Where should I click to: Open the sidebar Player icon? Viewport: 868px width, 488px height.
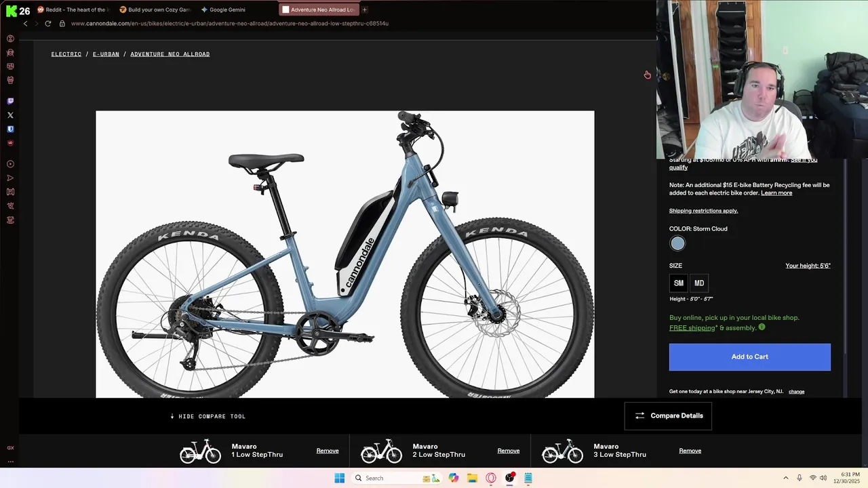click(10, 164)
